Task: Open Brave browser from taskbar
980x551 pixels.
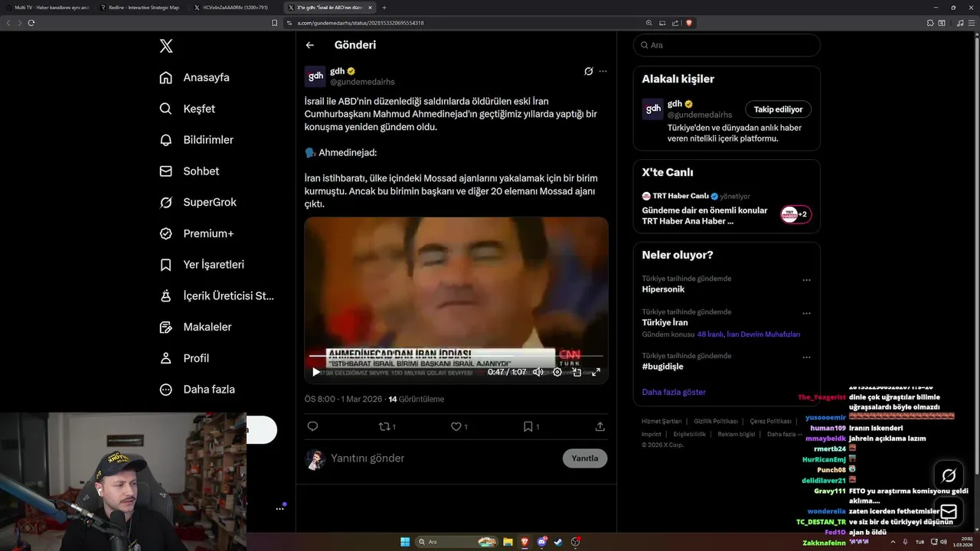Action: pos(524,542)
